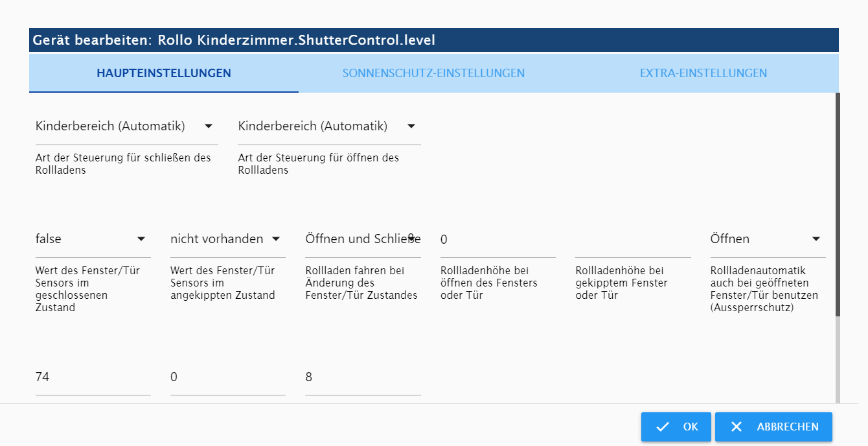Switch to the Sonnenschutz-Einstellungen tab
868x446 pixels.
(x=433, y=73)
